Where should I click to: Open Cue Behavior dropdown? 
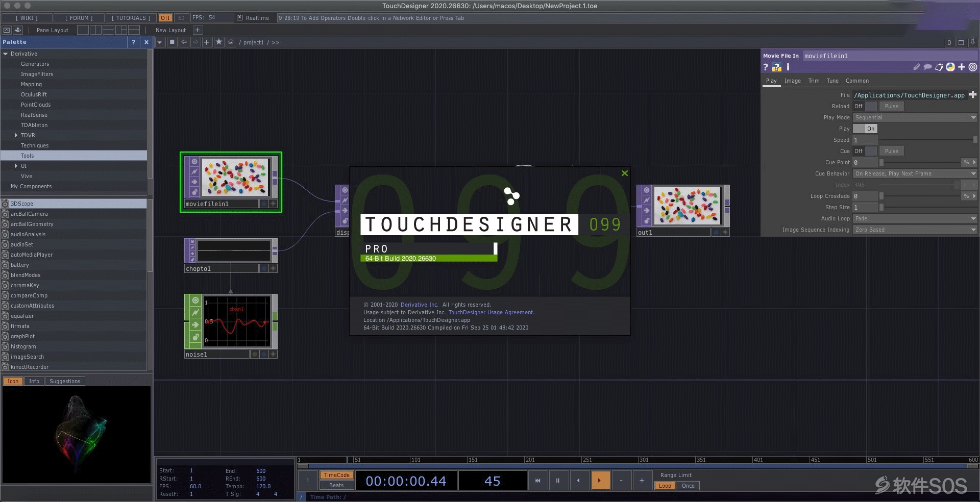(x=915, y=173)
